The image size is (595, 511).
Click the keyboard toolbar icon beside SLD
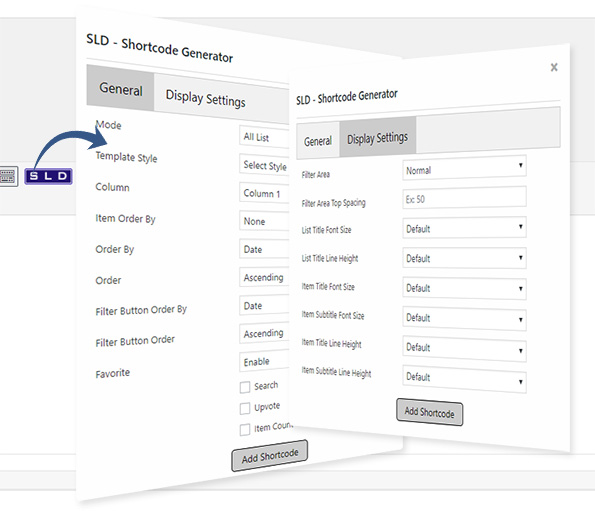[8, 176]
